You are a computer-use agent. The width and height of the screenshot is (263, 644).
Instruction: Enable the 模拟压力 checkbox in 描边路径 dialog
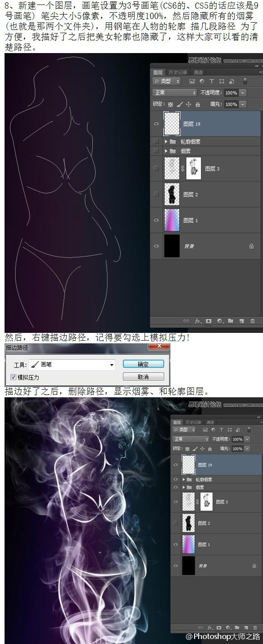point(13,377)
